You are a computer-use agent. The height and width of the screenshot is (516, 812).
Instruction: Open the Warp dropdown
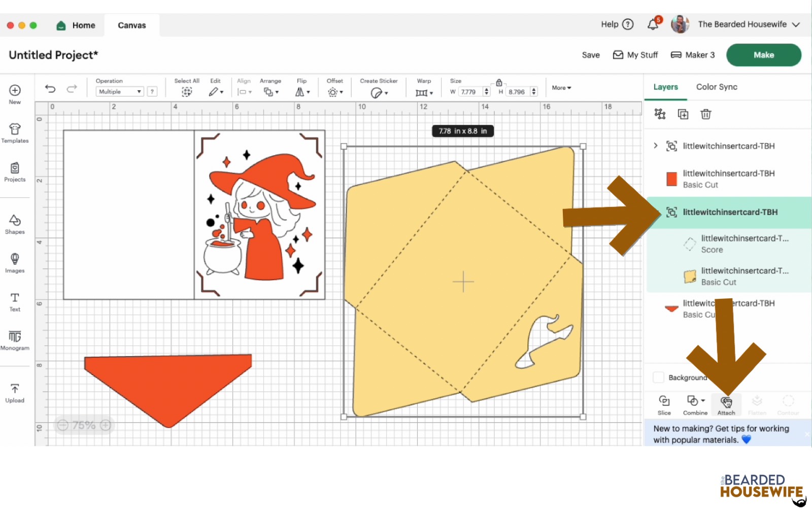coord(424,92)
